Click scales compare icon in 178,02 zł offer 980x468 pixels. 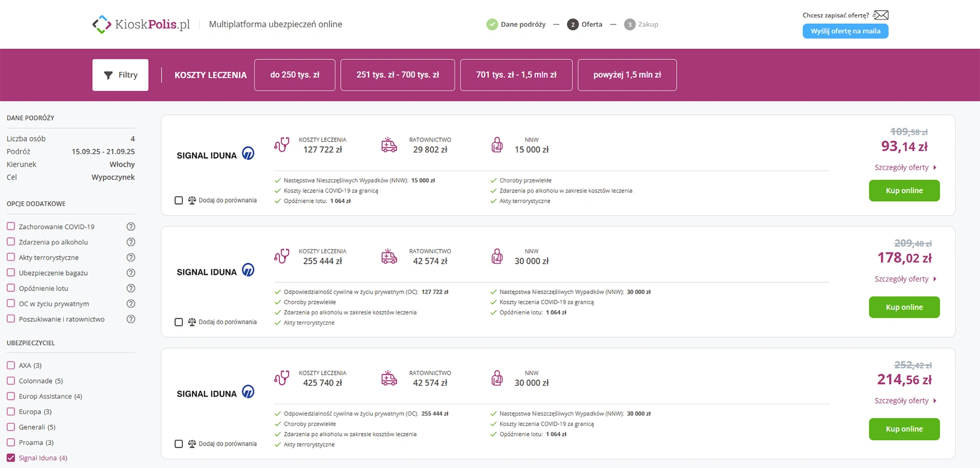click(192, 322)
